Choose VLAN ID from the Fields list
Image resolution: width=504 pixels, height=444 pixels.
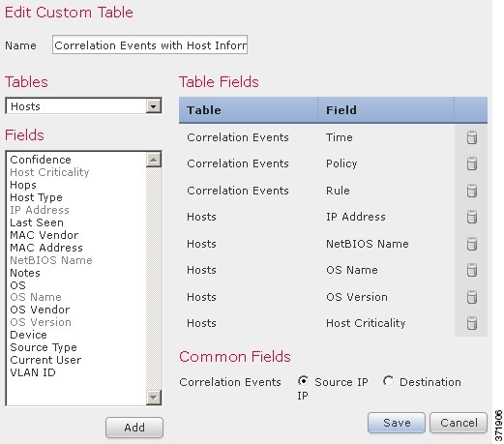33,372
